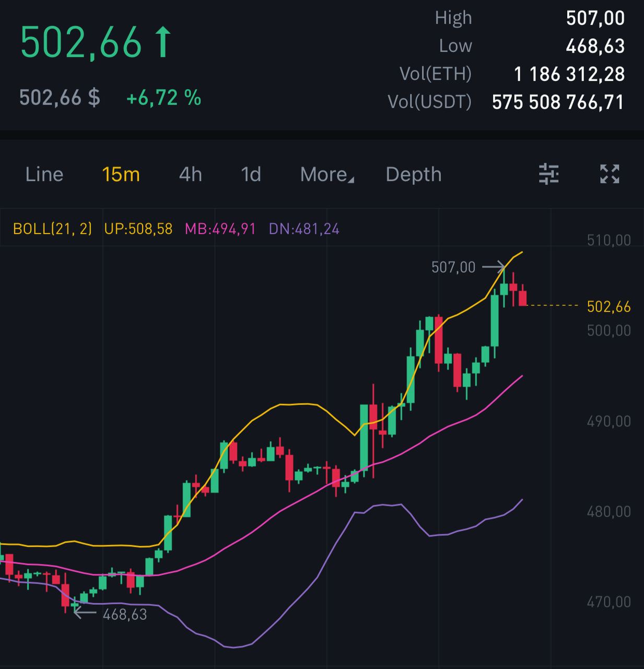Click the green price up arrow
The image size is (644, 669).
[x=162, y=43]
